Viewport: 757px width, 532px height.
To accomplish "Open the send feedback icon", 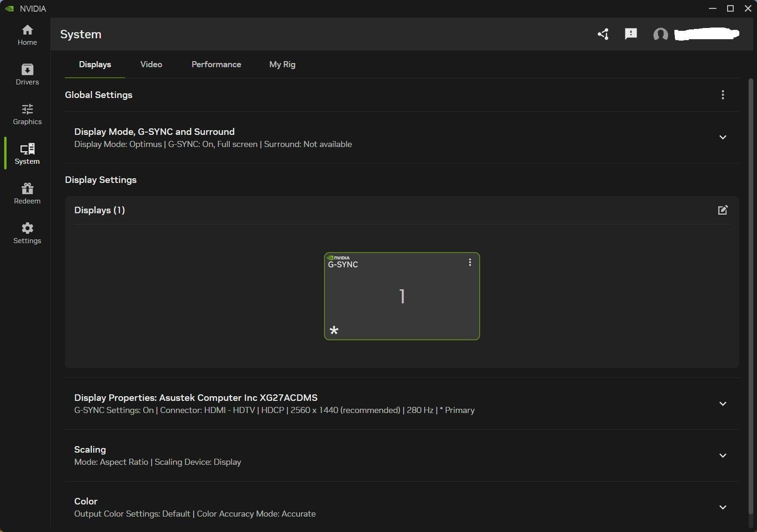I will pyautogui.click(x=631, y=34).
